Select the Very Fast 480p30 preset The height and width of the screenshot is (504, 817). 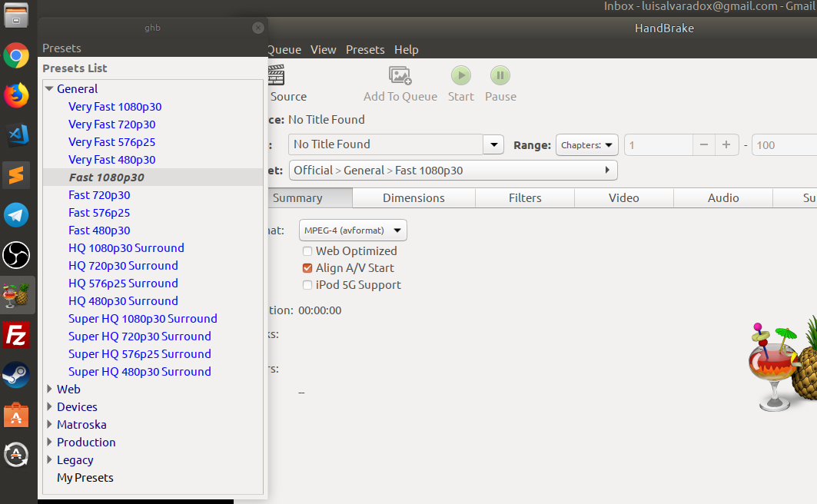tap(111, 159)
